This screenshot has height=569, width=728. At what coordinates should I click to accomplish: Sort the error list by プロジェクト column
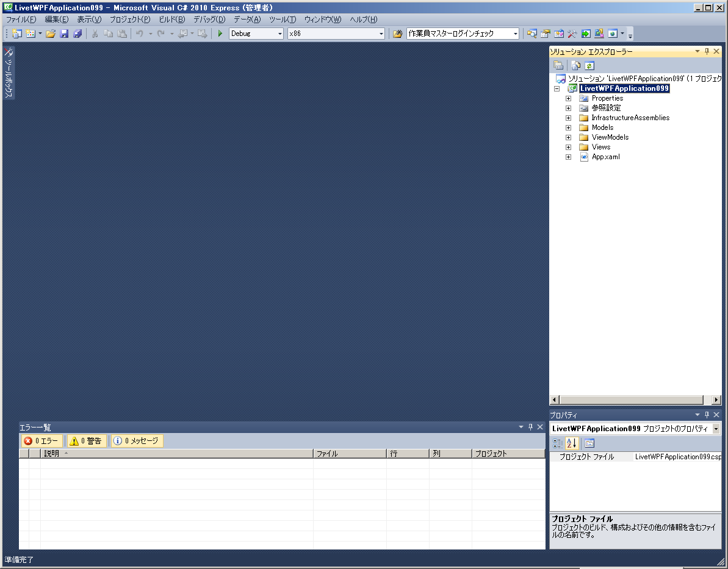point(508,454)
